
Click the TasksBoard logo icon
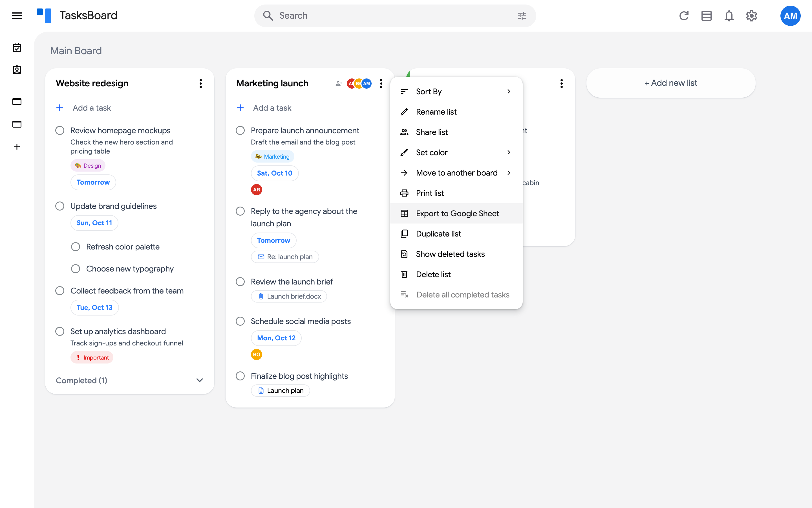click(x=44, y=16)
